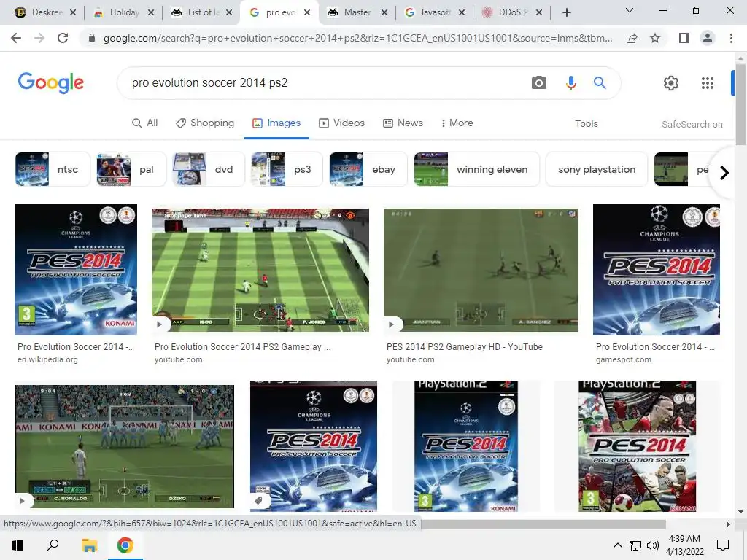Close the lavasoft tab
This screenshot has width=747, height=560.
462,12
